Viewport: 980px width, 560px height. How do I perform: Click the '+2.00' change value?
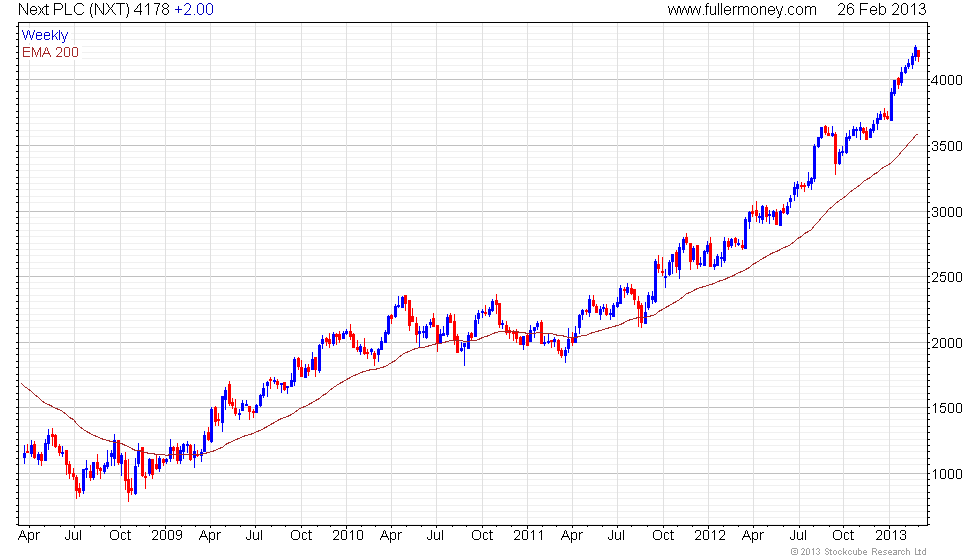[194, 10]
